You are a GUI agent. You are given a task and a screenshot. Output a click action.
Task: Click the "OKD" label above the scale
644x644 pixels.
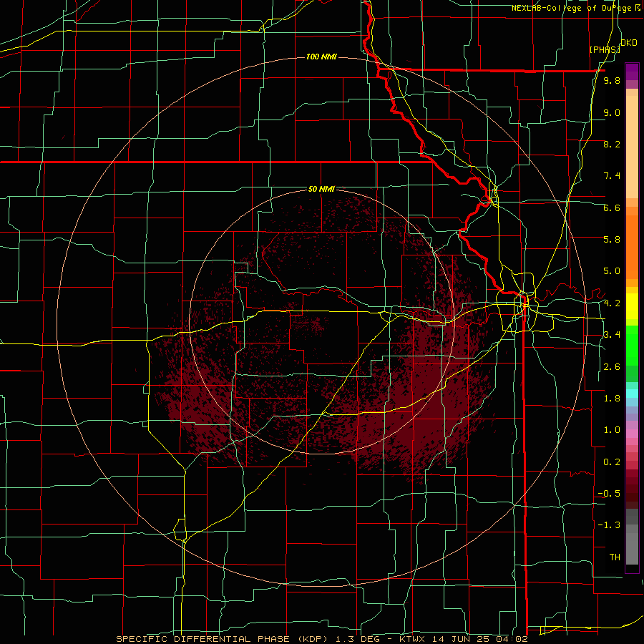tap(629, 43)
